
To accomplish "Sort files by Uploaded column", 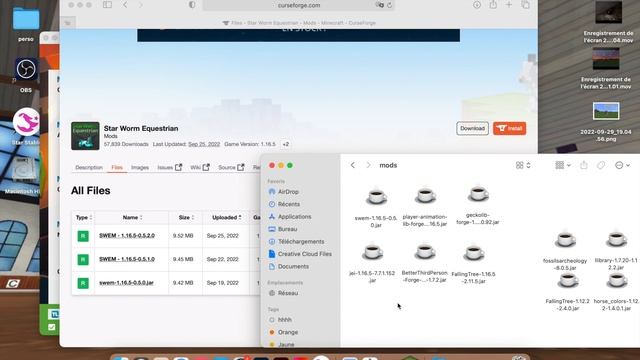I will pos(227,218).
